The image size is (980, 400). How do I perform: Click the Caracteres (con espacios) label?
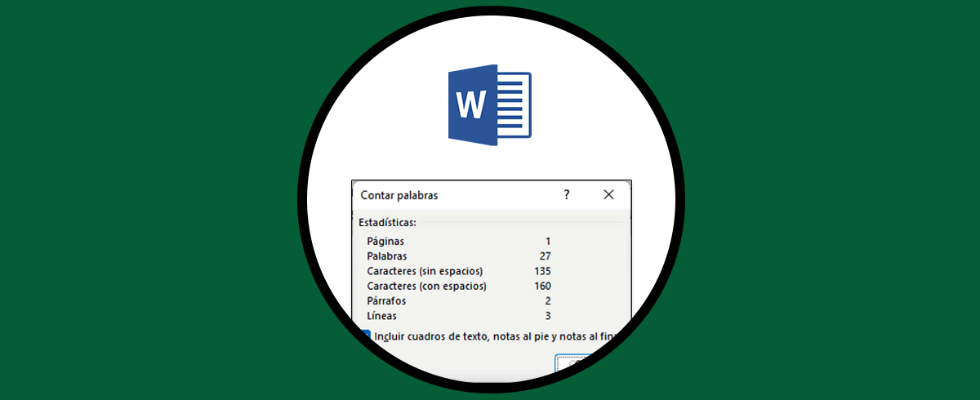pos(426,286)
